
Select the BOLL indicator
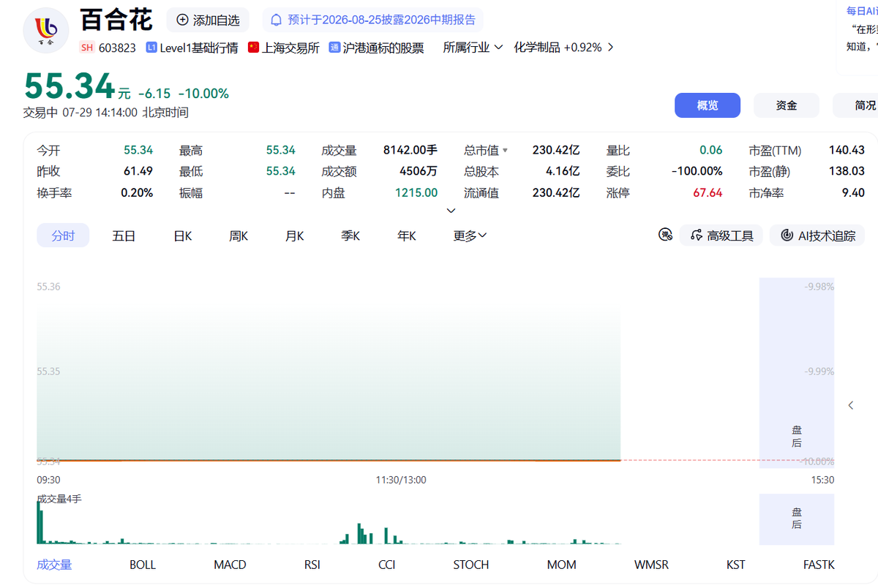(143, 565)
